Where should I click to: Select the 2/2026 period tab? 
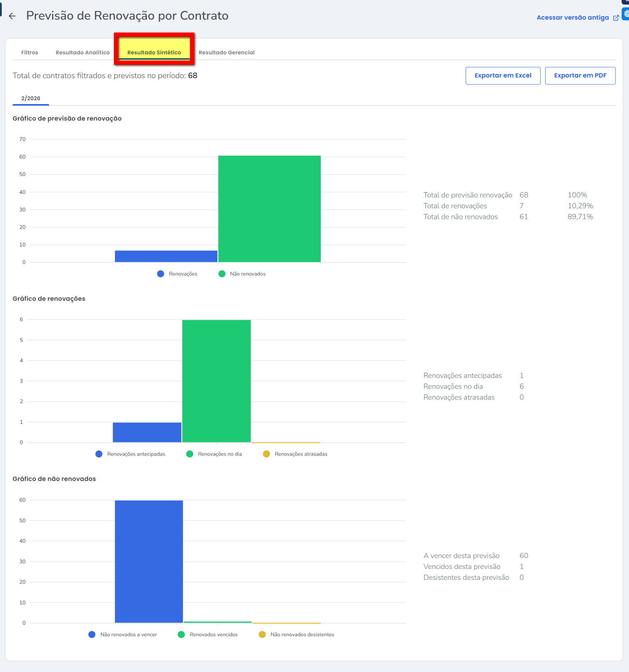coord(31,99)
